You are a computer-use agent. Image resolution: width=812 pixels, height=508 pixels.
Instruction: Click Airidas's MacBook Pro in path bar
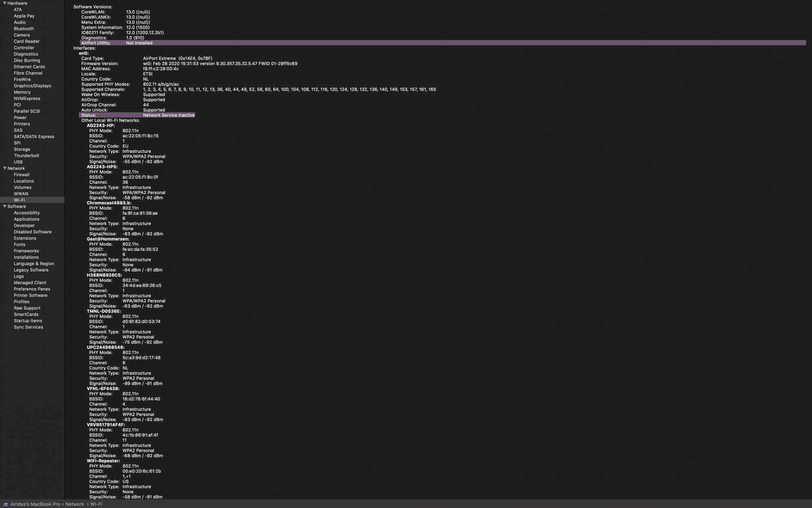tap(35, 504)
